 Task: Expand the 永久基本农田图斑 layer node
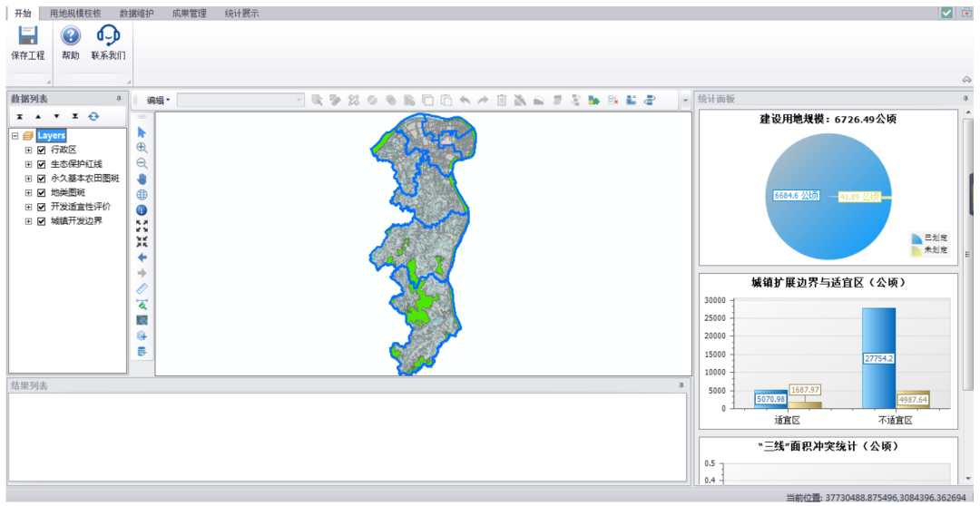coord(28,179)
